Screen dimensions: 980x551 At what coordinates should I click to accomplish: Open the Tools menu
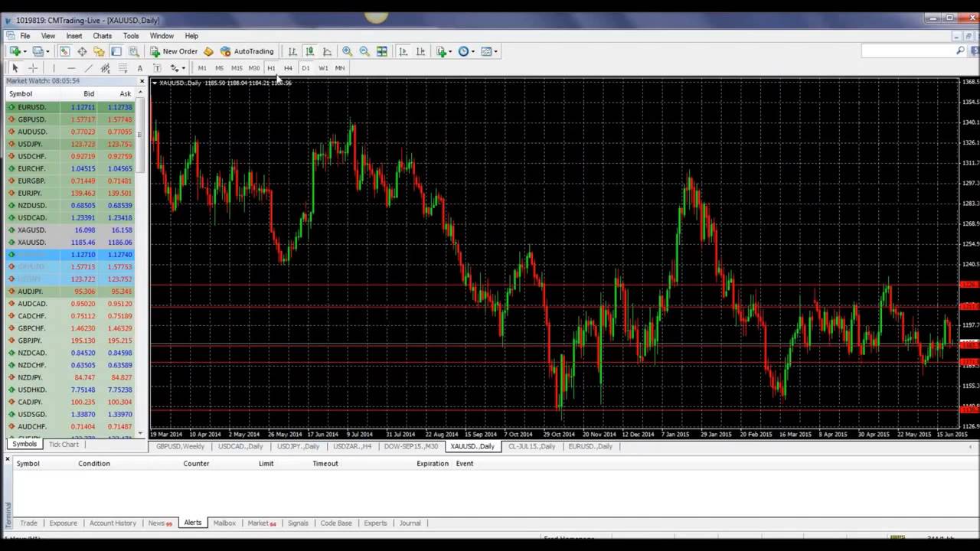point(131,36)
